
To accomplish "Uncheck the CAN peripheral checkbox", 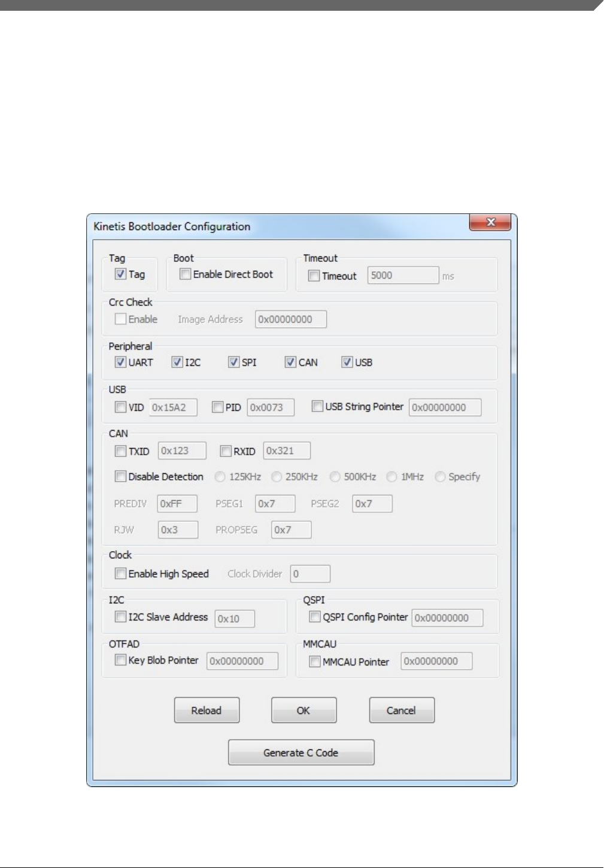I will pyautogui.click(x=290, y=362).
